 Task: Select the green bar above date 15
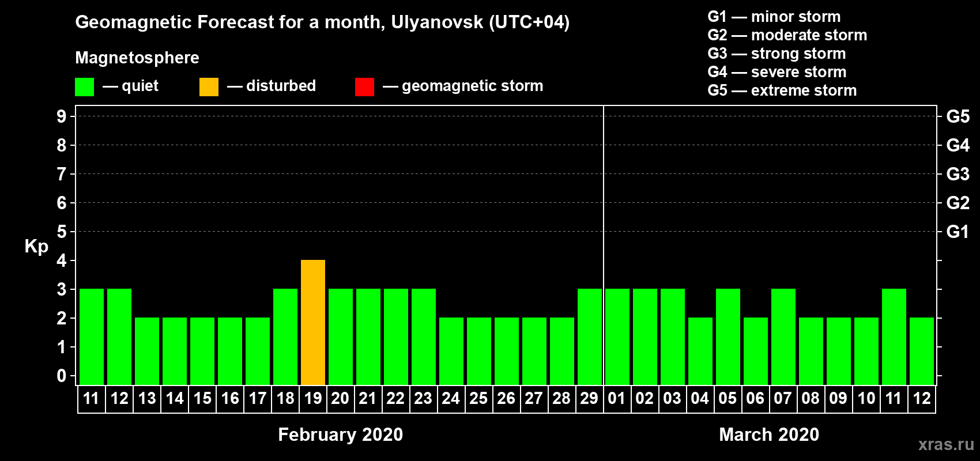tap(202, 352)
